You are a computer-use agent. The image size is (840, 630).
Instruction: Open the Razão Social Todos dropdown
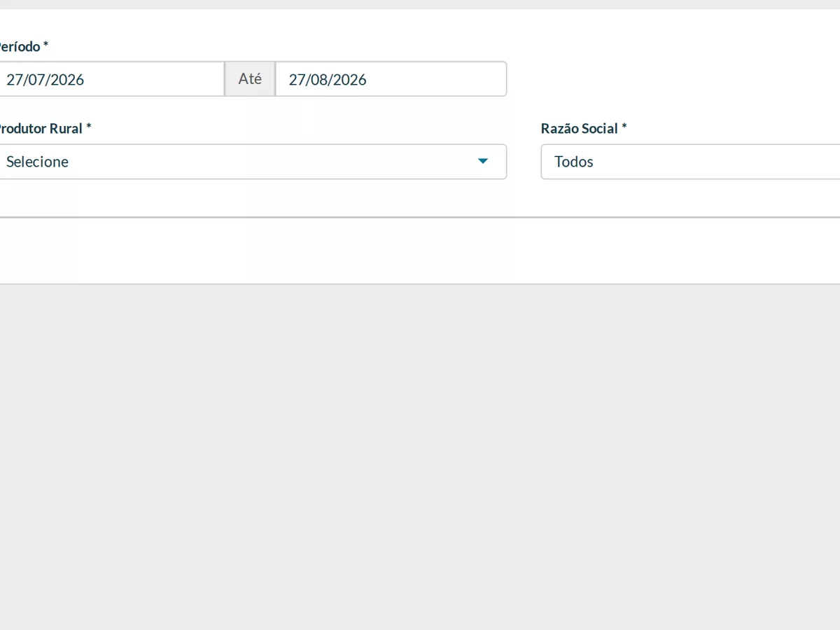point(690,162)
